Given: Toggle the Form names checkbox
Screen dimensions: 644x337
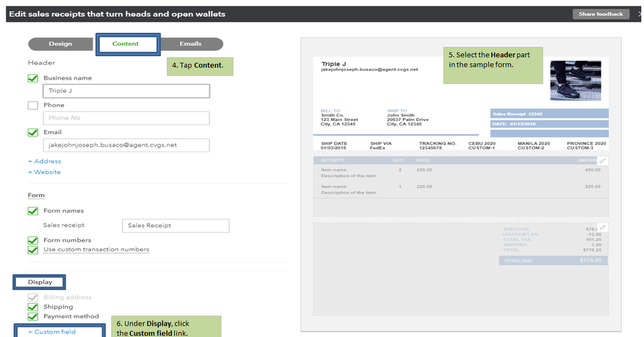Looking at the screenshot, I should (33, 211).
